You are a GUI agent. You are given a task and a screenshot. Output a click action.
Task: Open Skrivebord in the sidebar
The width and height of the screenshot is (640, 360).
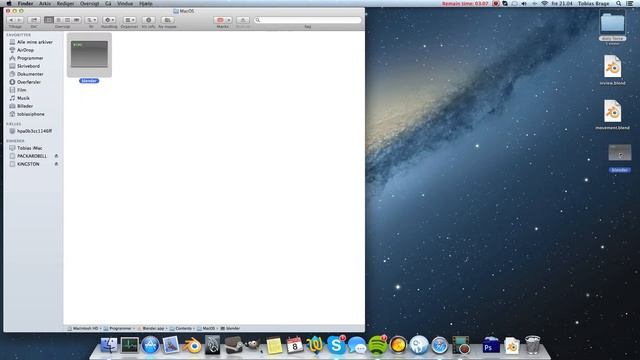(28, 66)
